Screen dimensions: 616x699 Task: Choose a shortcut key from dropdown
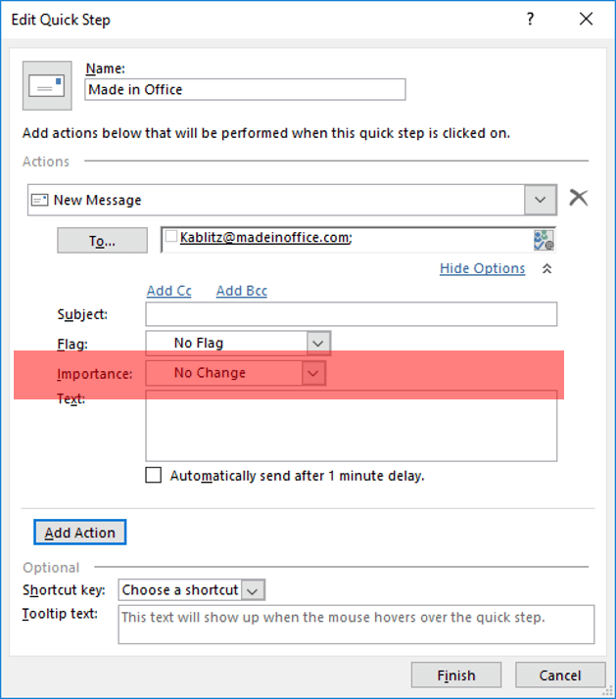253,590
